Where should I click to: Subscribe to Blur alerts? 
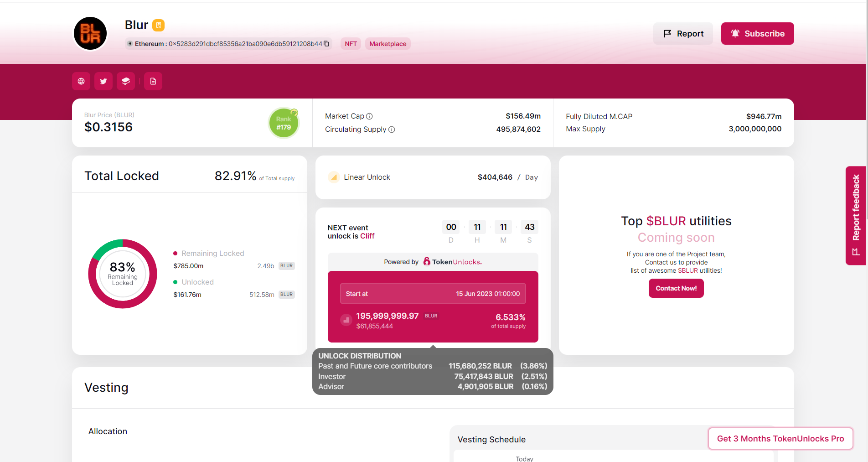[757, 34]
